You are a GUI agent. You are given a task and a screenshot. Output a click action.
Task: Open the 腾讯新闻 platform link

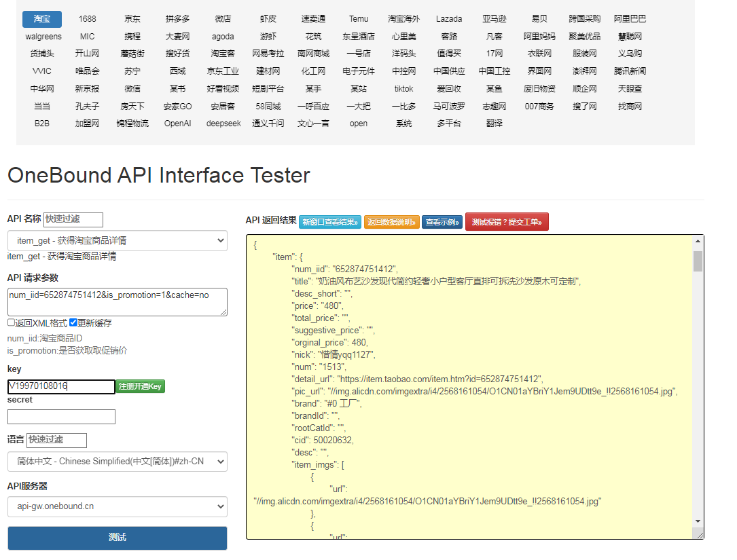coord(630,71)
